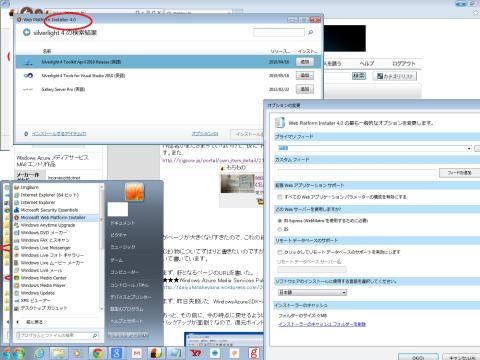Open the Yahoo Y! taskbar icon
Screen dimensions: 480x360
(196, 353)
